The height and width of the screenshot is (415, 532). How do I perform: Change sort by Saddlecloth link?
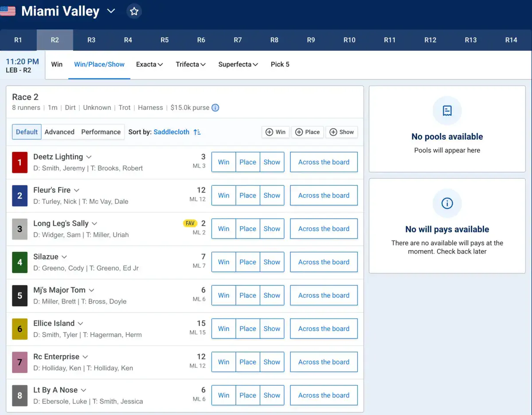[172, 132]
